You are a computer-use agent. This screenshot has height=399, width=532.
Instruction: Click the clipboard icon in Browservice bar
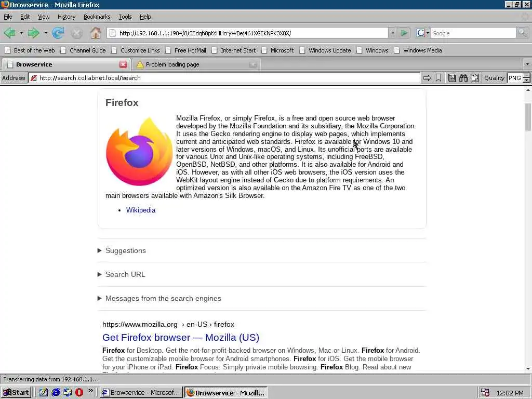(475, 78)
